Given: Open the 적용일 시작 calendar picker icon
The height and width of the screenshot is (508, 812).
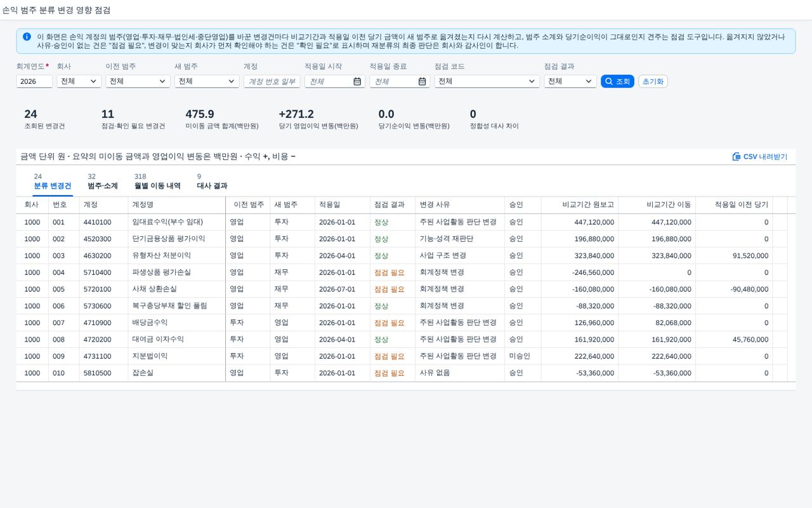Looking at the screenshot, I should [357, 81].
